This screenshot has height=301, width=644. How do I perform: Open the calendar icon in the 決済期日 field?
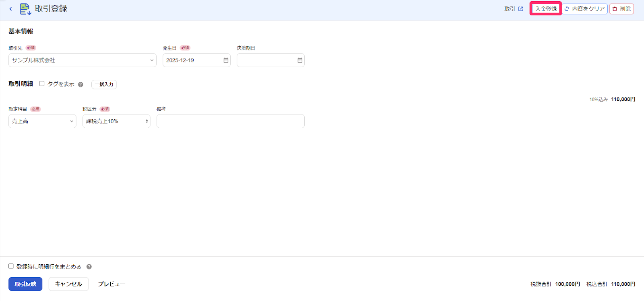tap(300, 60)
